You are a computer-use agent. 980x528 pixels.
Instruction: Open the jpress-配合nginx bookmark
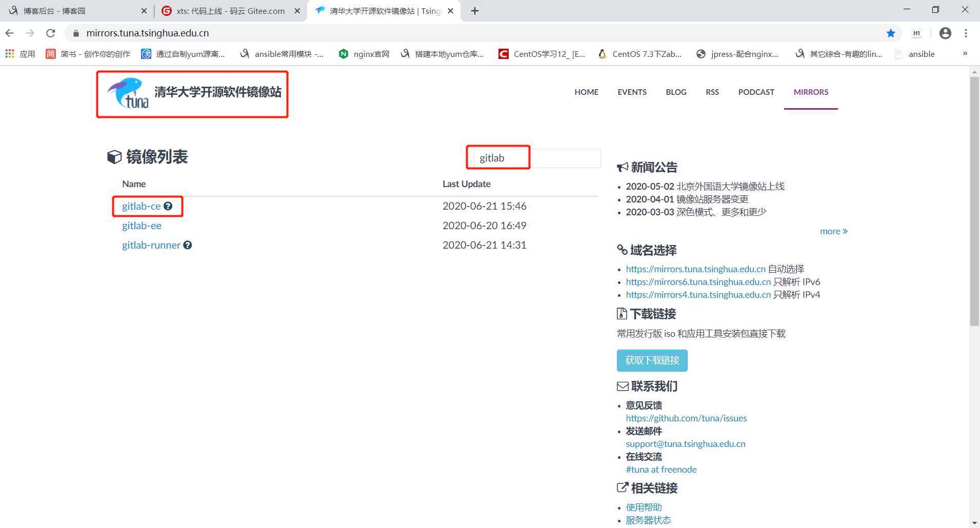pyautogui.click(x=737, y=54)
